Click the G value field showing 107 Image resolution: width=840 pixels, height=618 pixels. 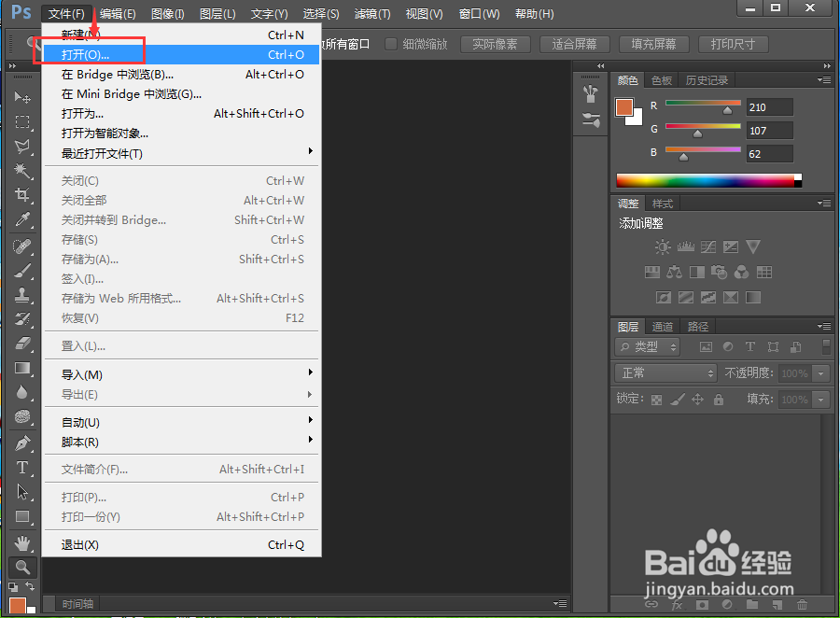pyautogui.click(x=770, y=131)
